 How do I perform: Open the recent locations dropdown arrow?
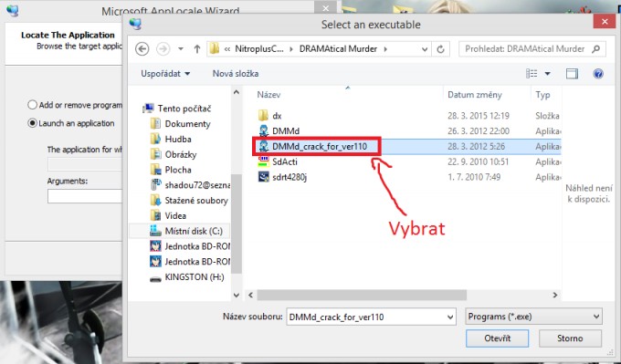(181, 49)
